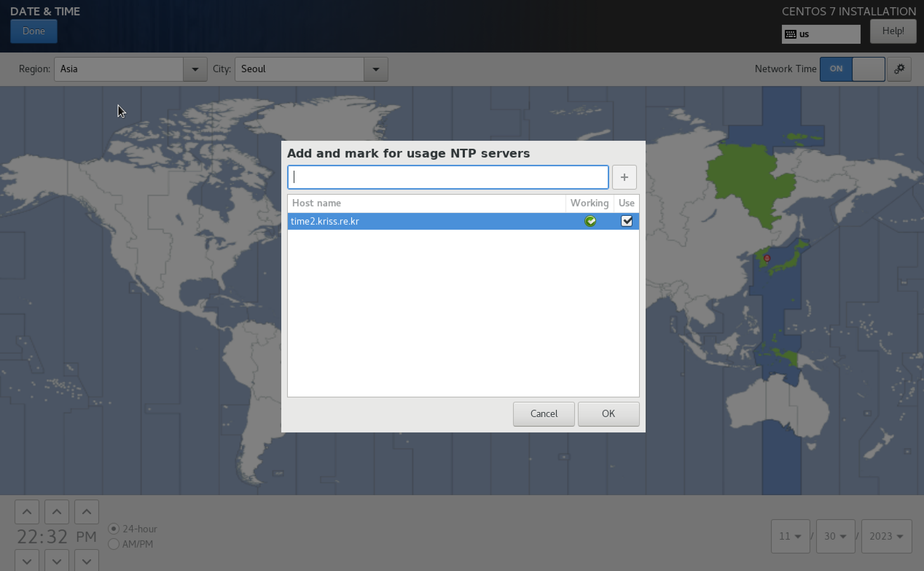
Task: Increase hours with the up arrow
Action: click(27, 512)
